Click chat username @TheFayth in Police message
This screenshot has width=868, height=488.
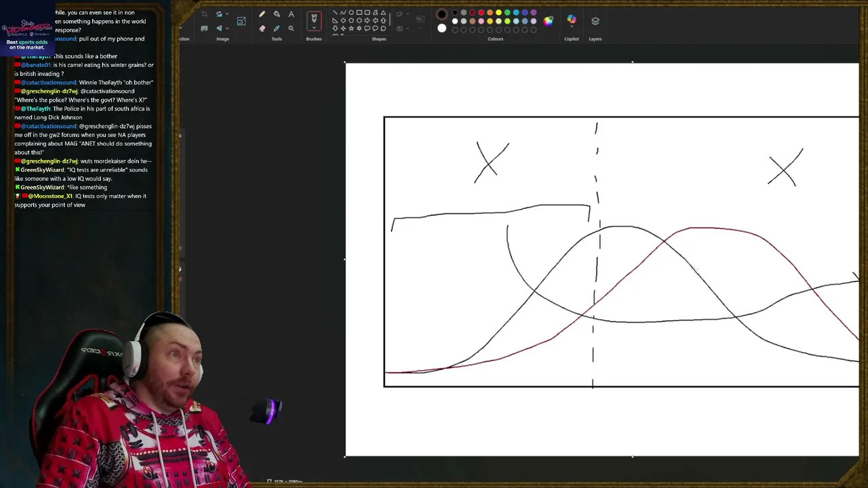35,108
